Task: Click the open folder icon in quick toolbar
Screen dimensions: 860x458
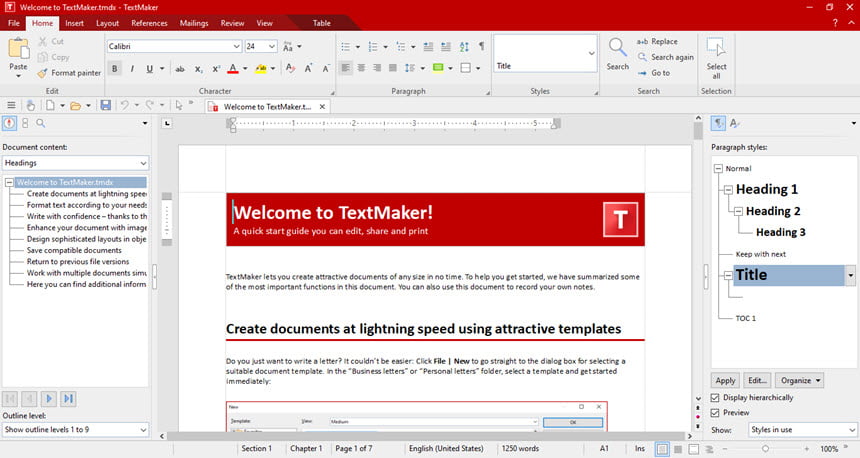Action: (x=76, y=105)
